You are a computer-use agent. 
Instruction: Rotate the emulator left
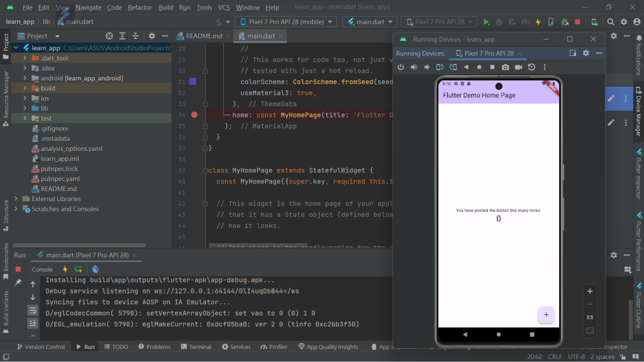(440, 67)
